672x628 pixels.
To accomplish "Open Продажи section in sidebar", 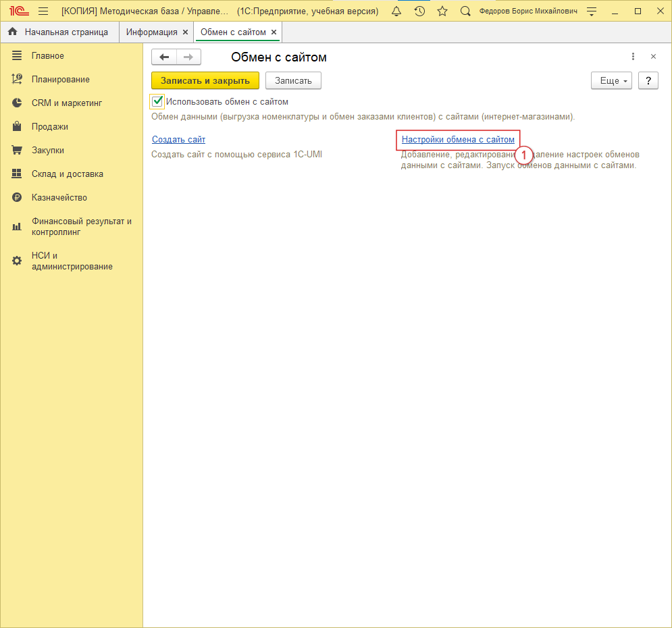I will pos(50,127).
